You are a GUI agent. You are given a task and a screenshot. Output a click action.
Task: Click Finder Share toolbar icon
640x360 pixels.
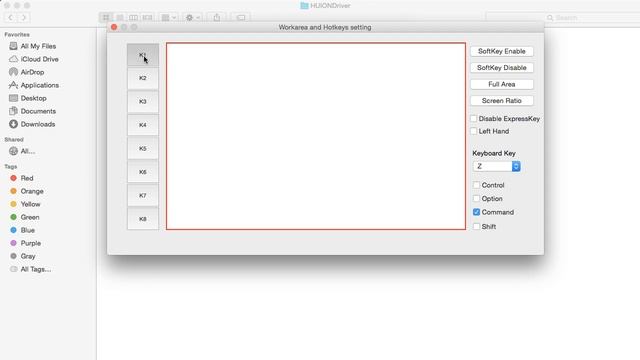(x=217, y=18)
